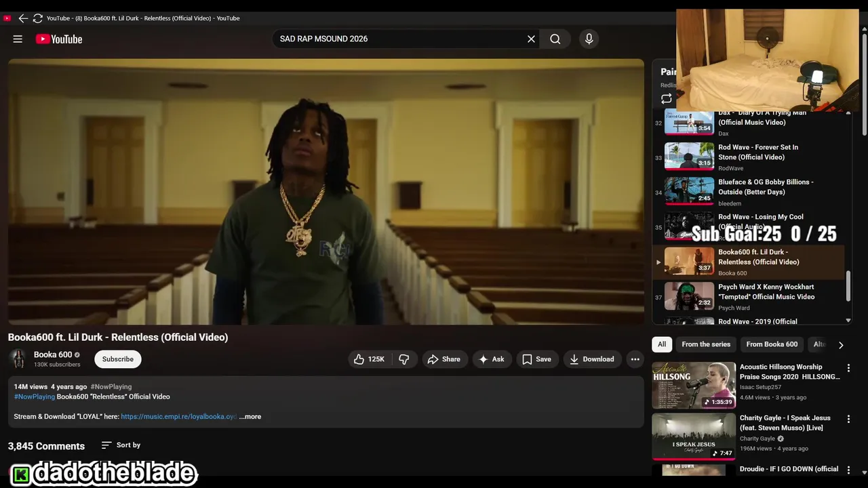Play Rod Wave Losing My Cool
The image size is (868, 488).
click(749, 227)
